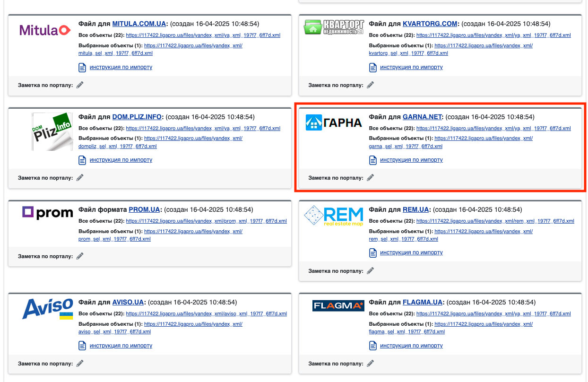Open import instructions for KVARTORG.COM
Screen dimensions: 588x382
(411, 67)
